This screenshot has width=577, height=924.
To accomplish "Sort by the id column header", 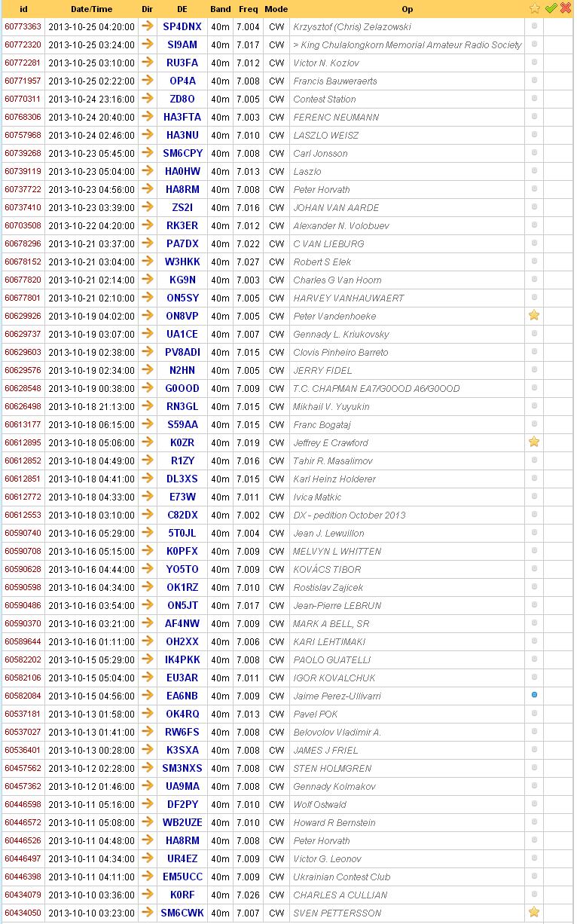I will tap(23, 9).
